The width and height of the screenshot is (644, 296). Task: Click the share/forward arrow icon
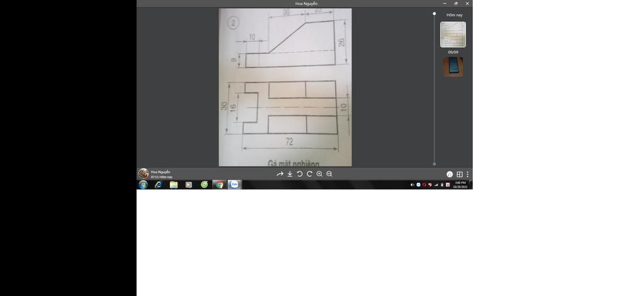point(280,174)
